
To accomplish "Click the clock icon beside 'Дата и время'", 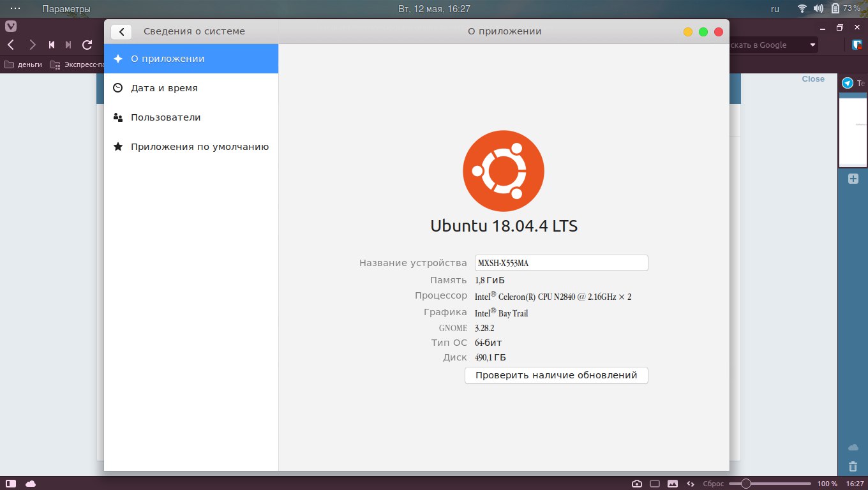I will click(117, 88).
